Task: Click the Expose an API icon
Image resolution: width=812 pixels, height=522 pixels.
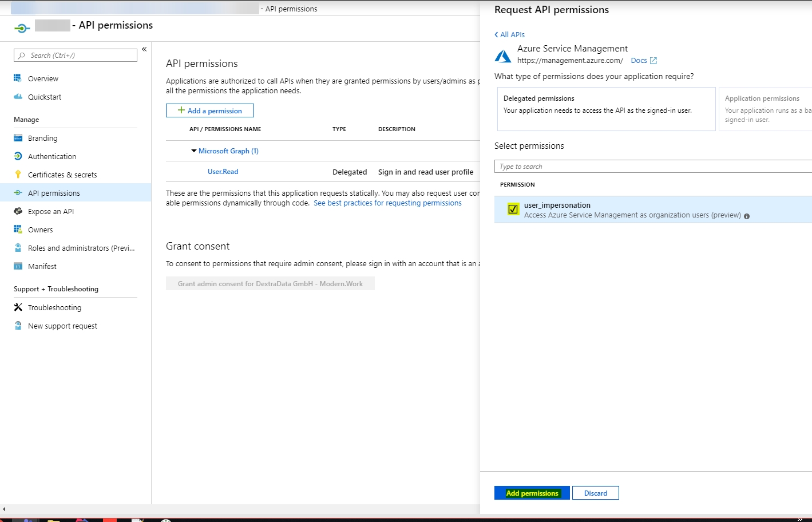Action: [18, 211]
